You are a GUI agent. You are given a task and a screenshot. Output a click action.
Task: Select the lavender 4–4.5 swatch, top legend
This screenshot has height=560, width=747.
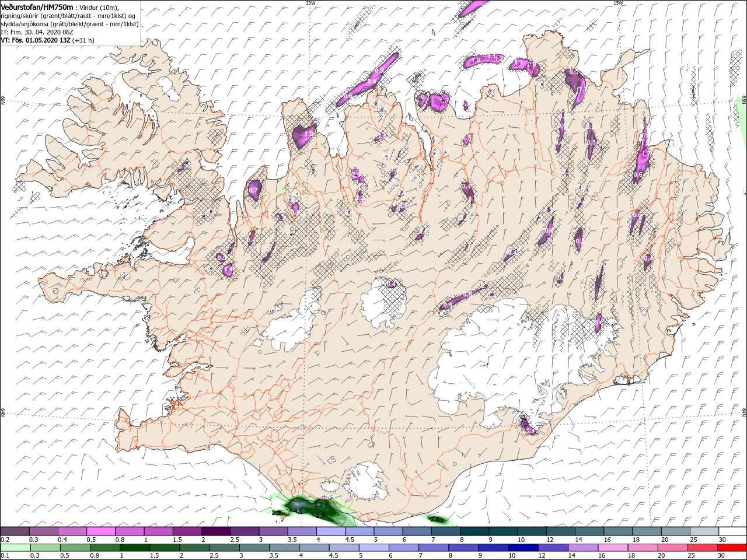[x=330, y=531]
